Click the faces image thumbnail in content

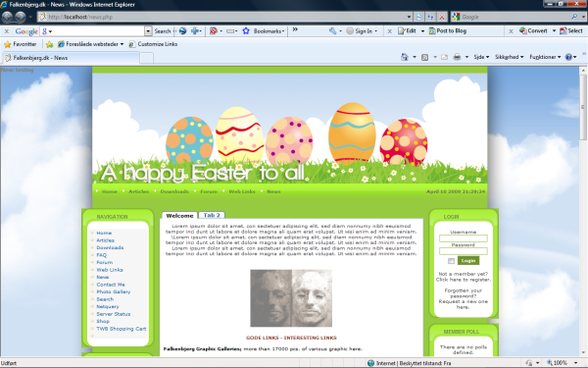point(291,298)
